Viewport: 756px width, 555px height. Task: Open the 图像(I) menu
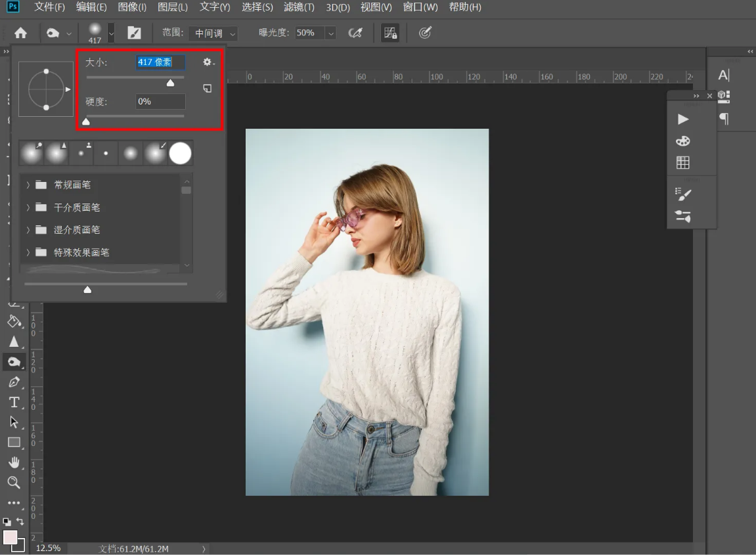tap(132, 7)
